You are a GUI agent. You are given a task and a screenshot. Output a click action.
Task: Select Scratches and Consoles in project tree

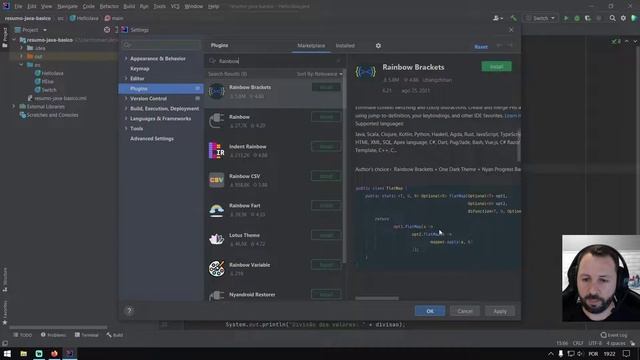click(x=49, y=115)
